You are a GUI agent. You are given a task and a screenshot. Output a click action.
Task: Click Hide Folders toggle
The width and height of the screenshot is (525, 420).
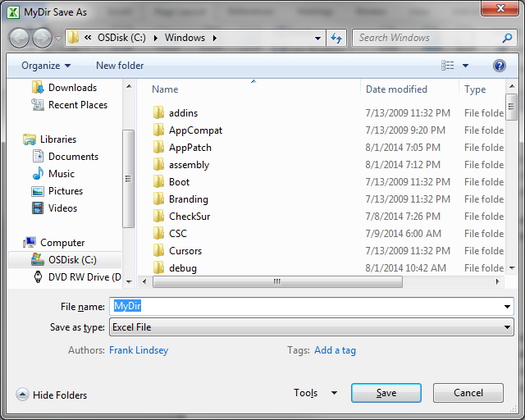tap(51, 395)
